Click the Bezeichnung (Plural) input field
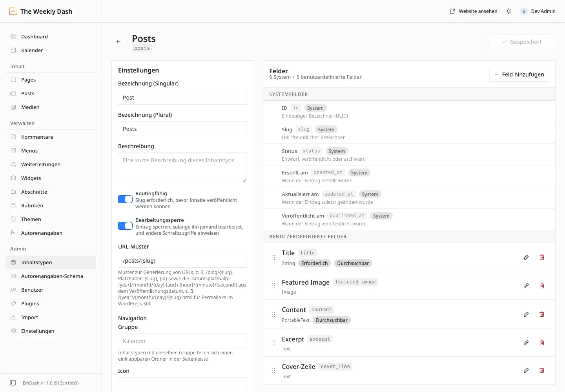This screenshot has width=565, height=392. click(x=182, y=129)
